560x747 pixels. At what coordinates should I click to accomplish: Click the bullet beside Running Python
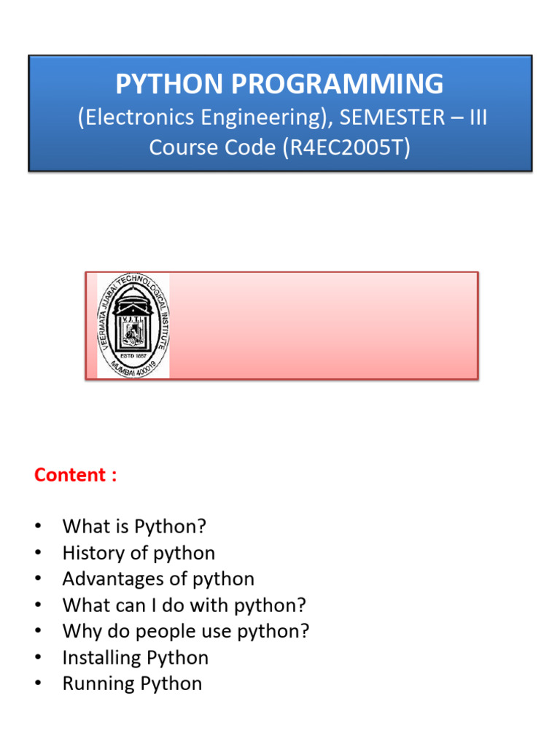pos(38,684)
